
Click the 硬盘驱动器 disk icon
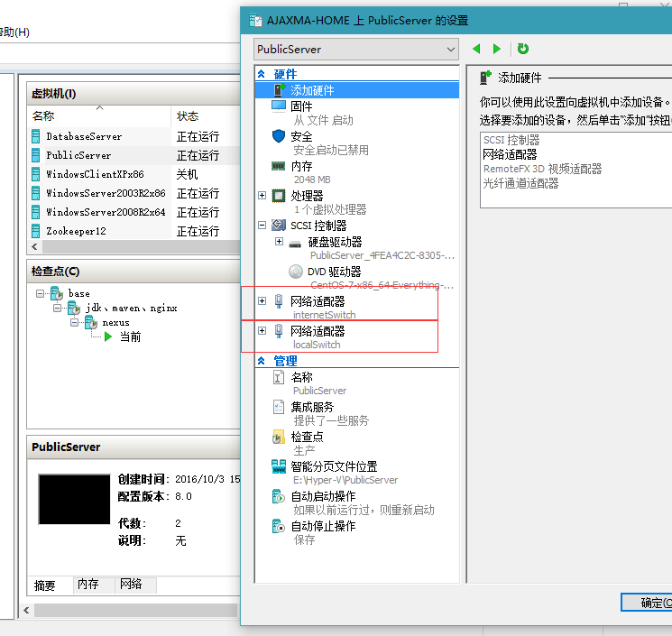coord(295,244)
